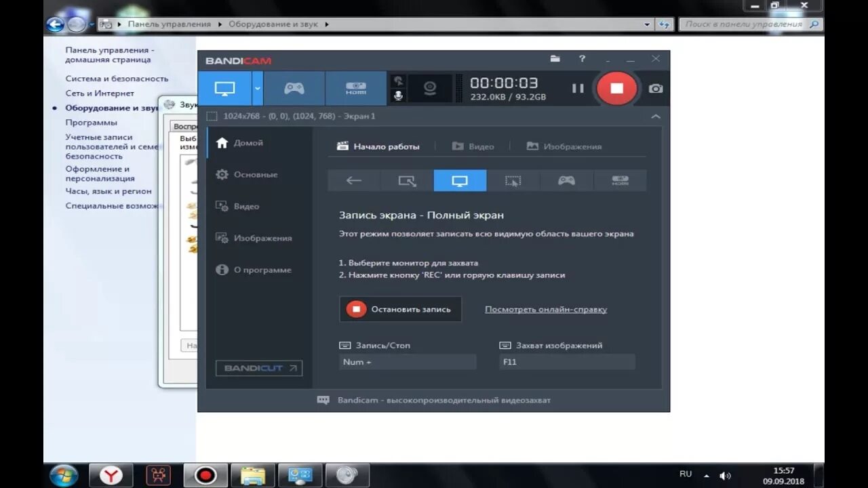868x488 pixels.
Task: Click Оборудование и звук breadcrumb in address bar
Action: tap(274, 24)
